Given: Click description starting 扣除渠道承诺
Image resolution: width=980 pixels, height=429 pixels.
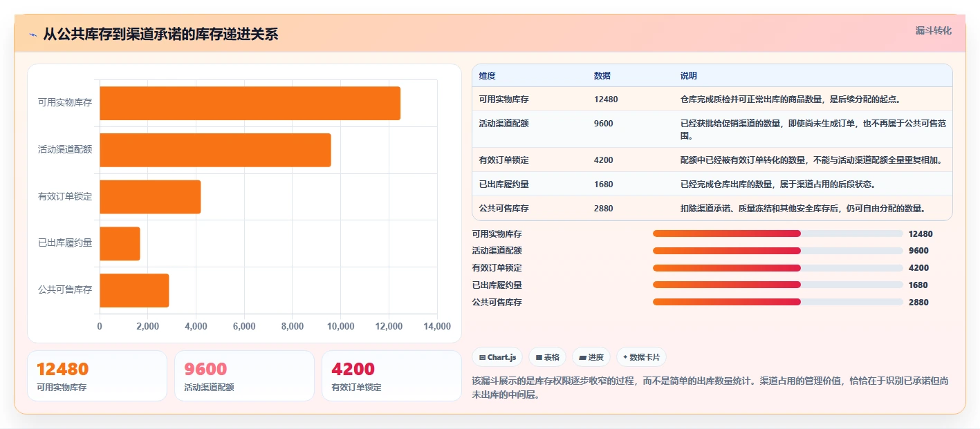Looking at the screenshot, I should (803, 209).
